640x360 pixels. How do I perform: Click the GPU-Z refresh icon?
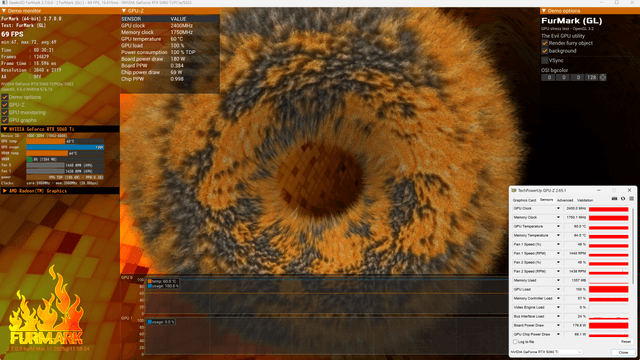[623, 199]
